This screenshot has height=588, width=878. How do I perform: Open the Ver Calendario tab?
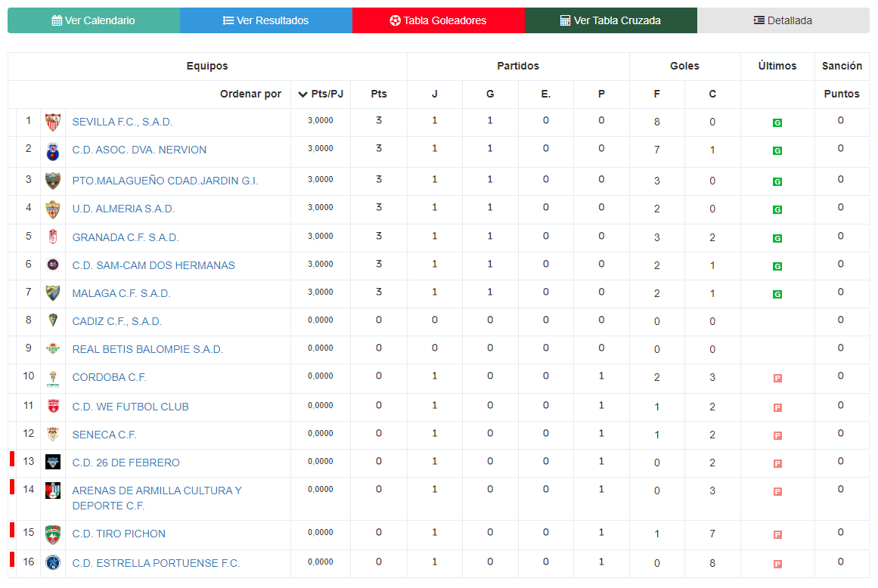(94, 20)
